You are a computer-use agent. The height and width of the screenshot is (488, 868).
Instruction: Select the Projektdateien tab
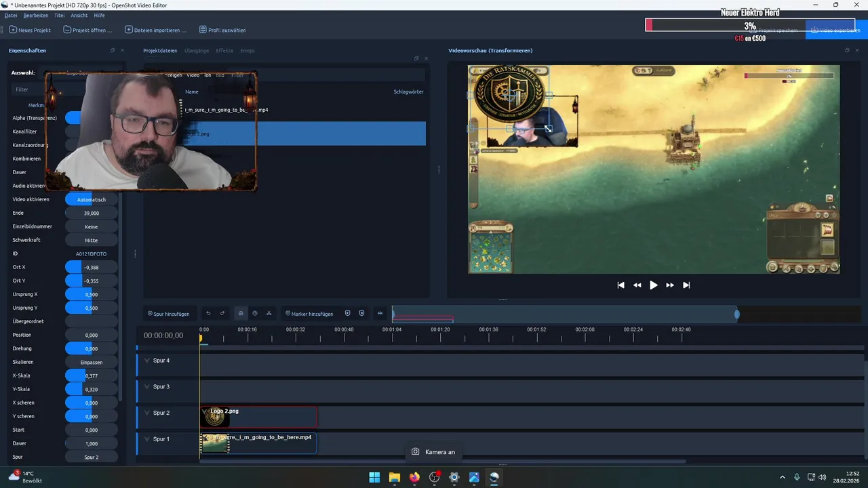click(160, 50)
